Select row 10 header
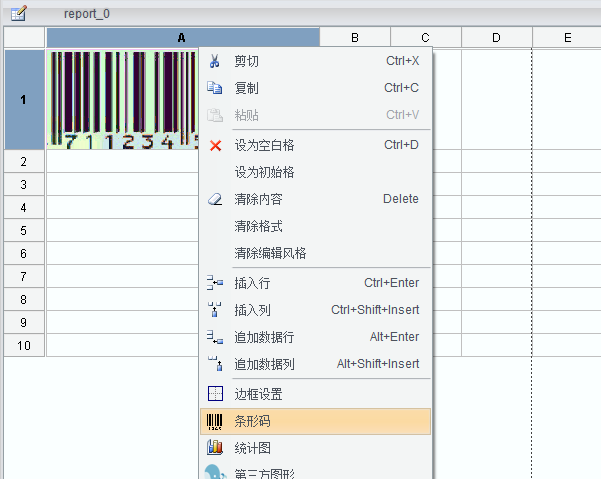The height and width of the screenshot is (479, 601). [24, 345]
